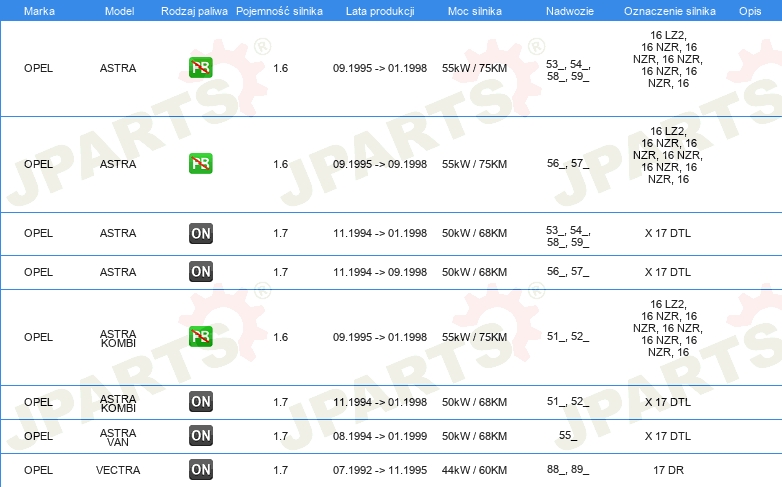
Task: Click the Nadwozie column header
Action: click(570, 11)
